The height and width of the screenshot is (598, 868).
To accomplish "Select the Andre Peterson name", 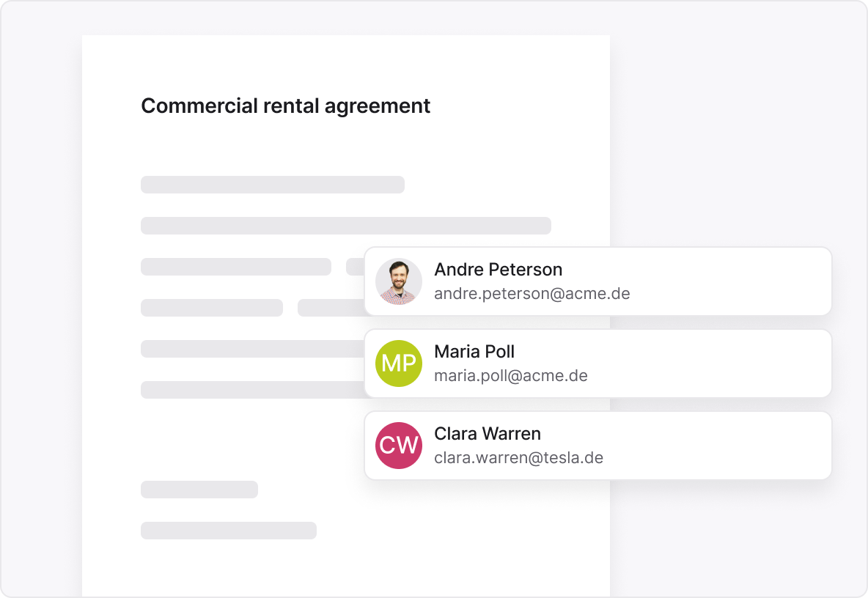I will pyautogui.click(x=499, y=270).
